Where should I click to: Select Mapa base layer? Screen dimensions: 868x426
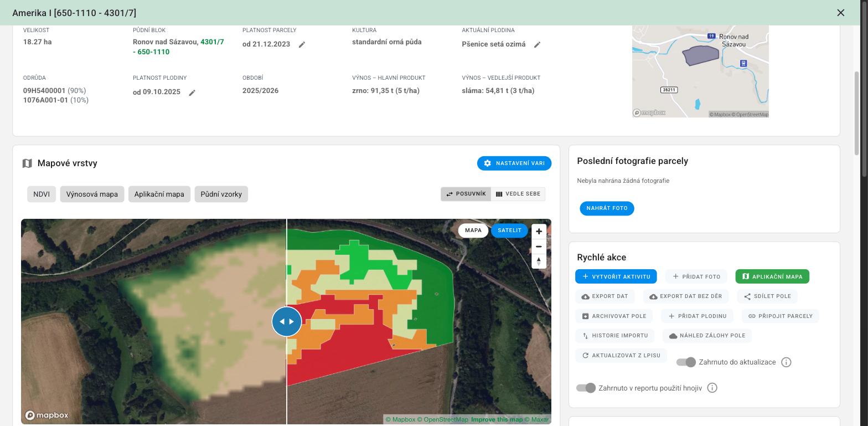473,230
